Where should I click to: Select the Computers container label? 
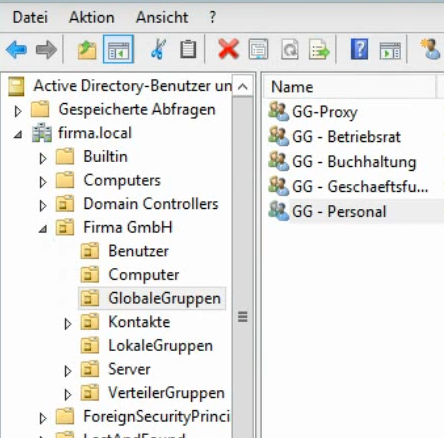tap(122, 180)
